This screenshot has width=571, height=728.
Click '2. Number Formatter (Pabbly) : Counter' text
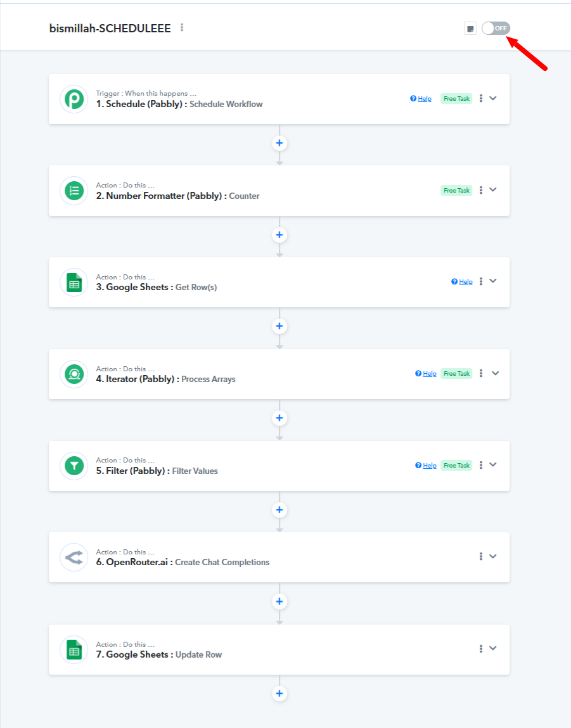[x=178, y=196]
